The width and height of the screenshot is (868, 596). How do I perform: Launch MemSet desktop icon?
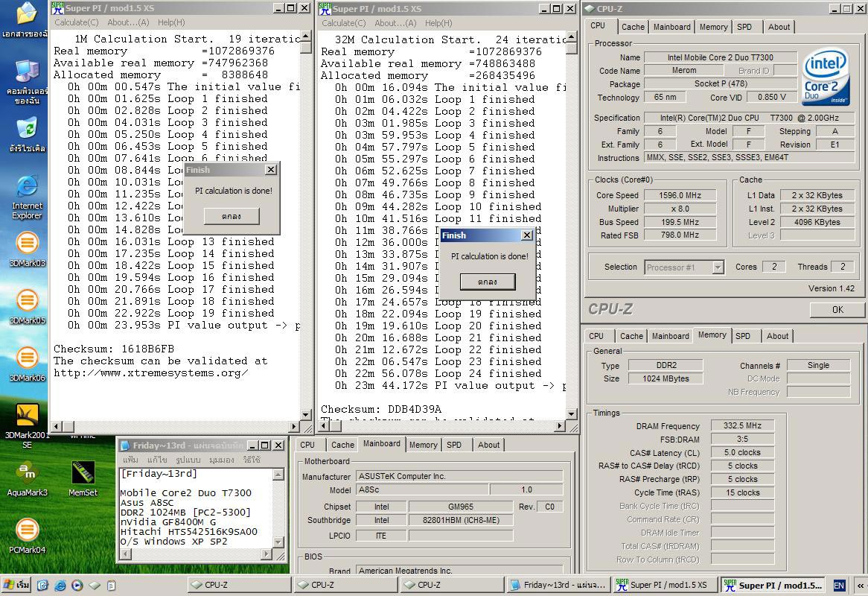83,480
